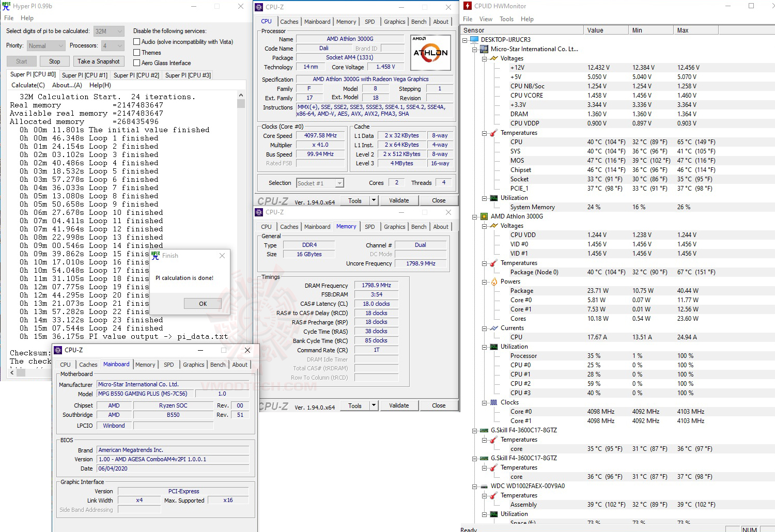The image size is (775, 532).
Task: Click the title bar icon of the CPU-Z Mainboard window
Action: coord(58,350)
